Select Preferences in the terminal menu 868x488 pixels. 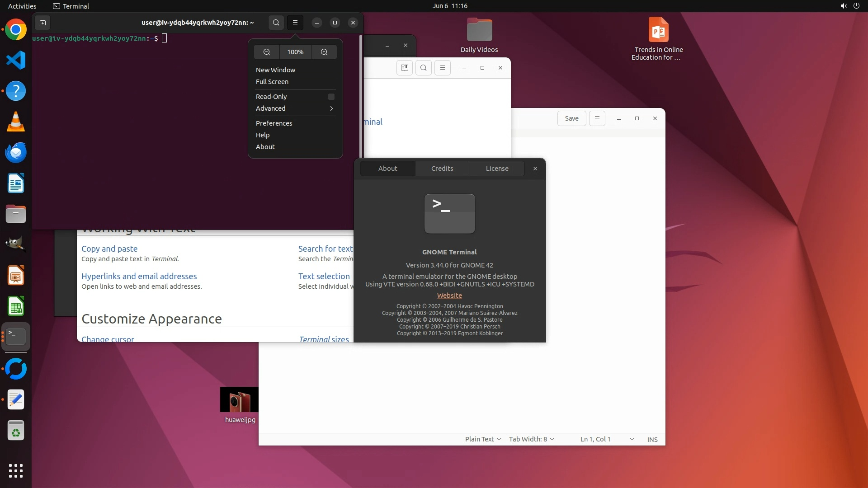(274, 123)
